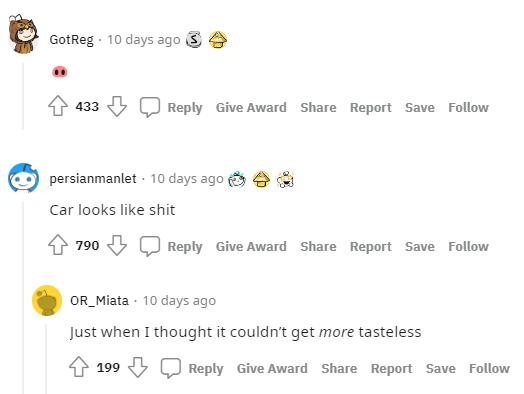This screenshot has width=524, height=394.
Task: Open the reply bubble icon on GotReg's comment
Action: [150, 107]
